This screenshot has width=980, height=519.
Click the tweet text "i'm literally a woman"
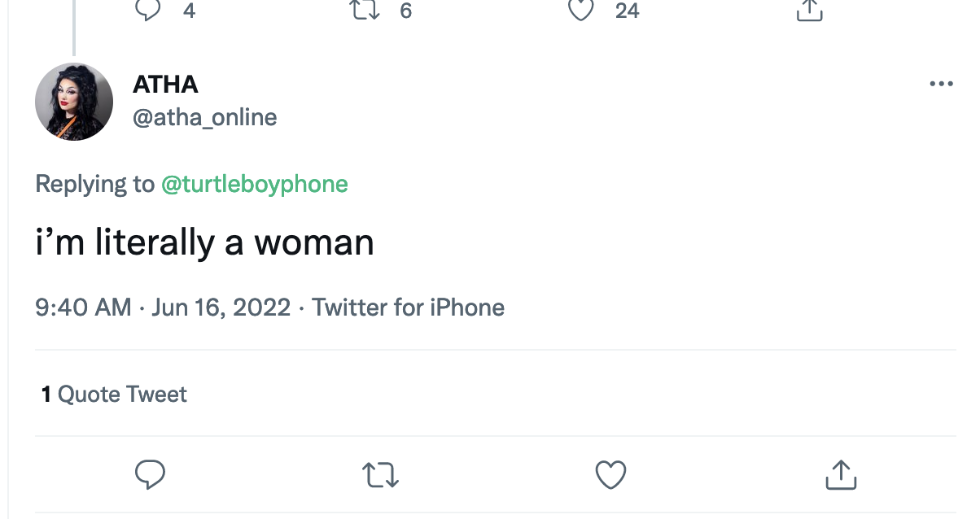pyautogui.click(x=204, y=243)
